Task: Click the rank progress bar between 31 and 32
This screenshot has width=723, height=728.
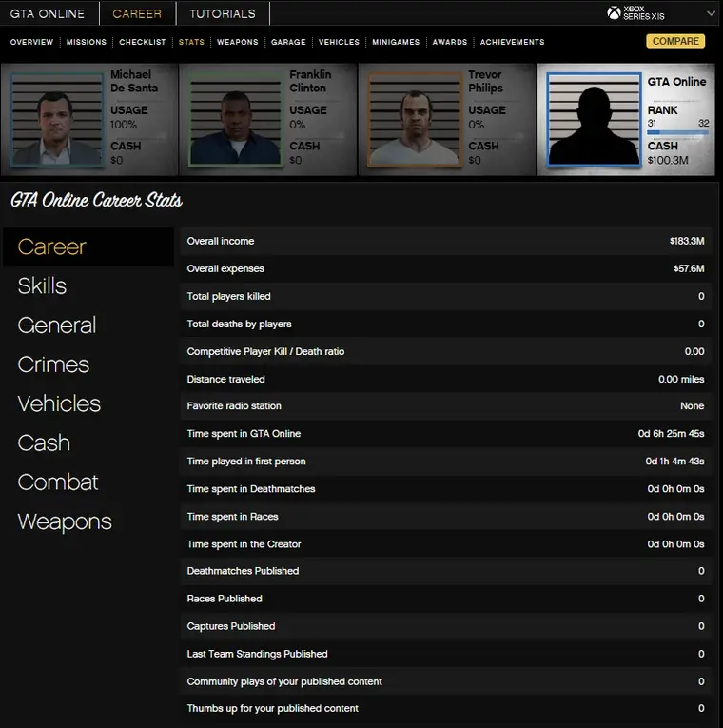Action: [677, 133]
